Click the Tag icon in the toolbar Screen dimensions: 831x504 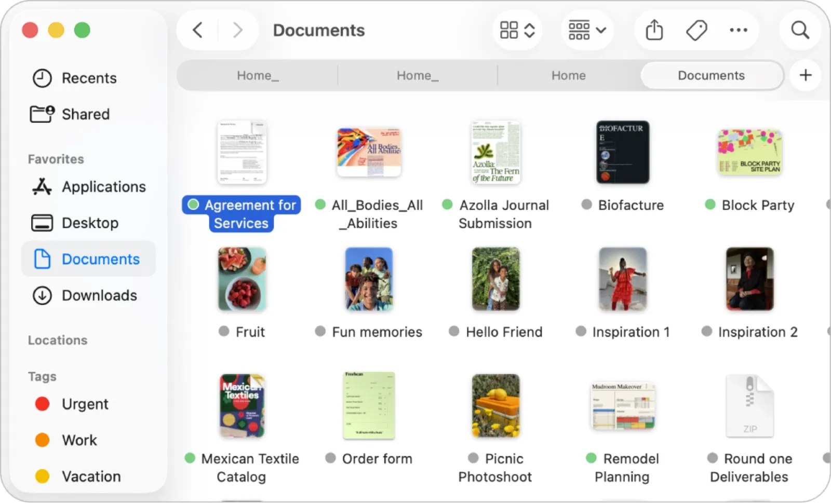pos(696,30)
